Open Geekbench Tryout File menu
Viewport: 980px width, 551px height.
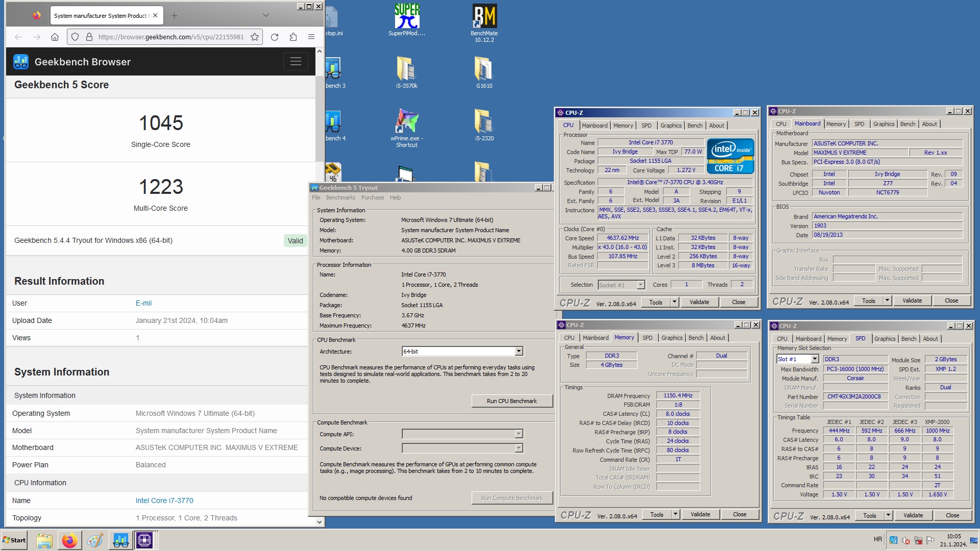[x=316, y=197]
